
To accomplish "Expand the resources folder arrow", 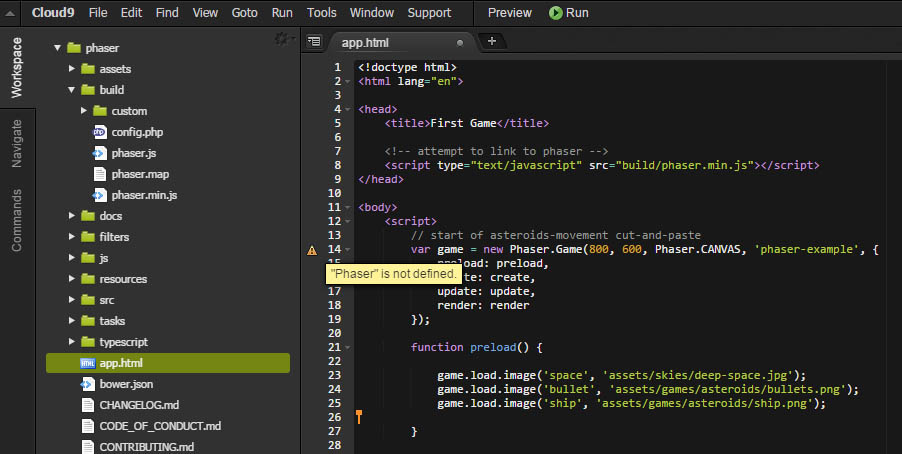I will coord(71,278).
